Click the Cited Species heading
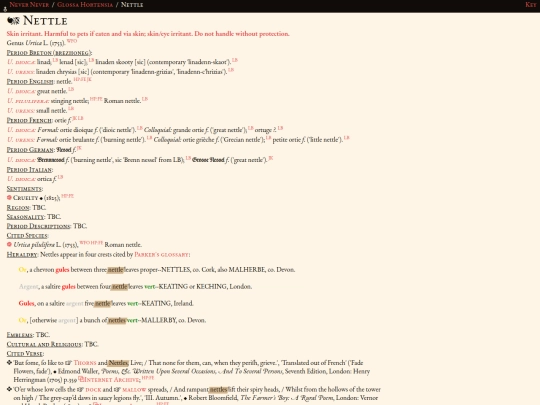The image size is (540, 405). (x=27, y=236)
